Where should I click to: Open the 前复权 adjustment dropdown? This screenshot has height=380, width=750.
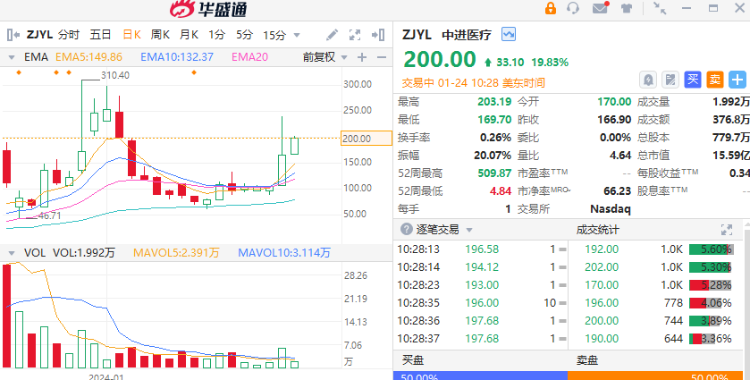point(325,57)
